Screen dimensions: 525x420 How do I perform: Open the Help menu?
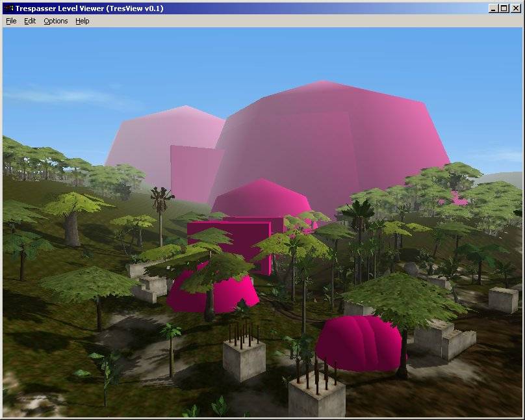click(83, 21)
